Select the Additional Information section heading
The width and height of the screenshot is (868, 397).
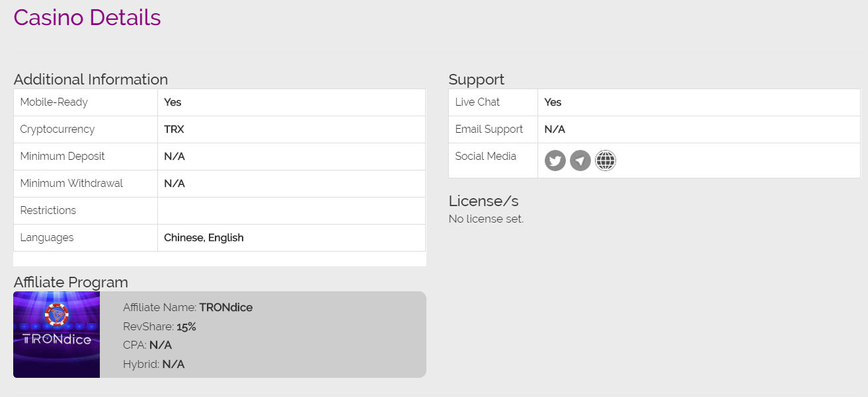[91, 79]
